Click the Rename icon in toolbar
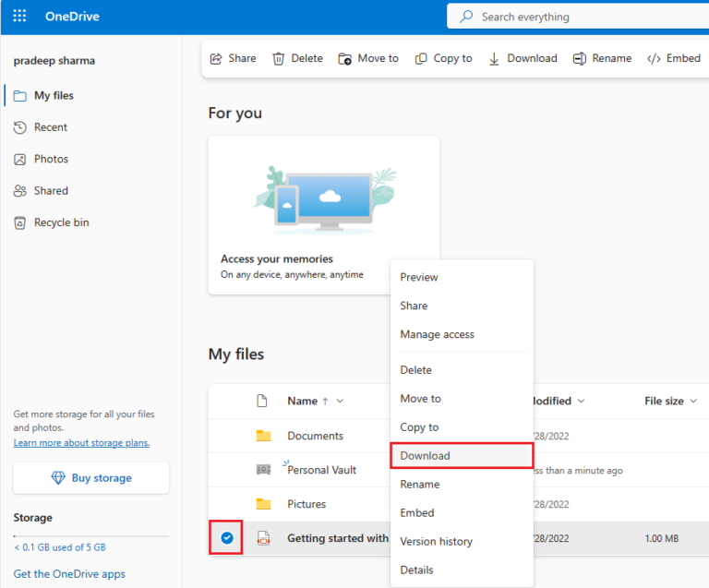 click(579, 59)
